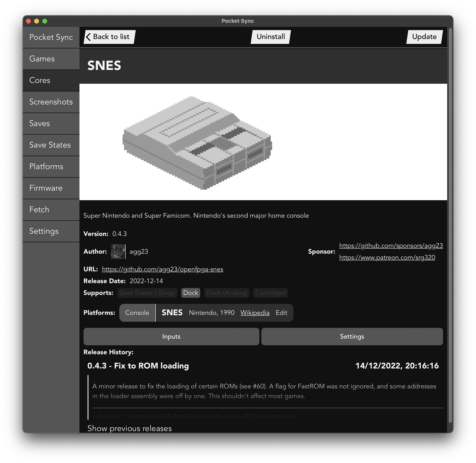Open the Patreon srg320 sponsor link

(x=387, y=257)
